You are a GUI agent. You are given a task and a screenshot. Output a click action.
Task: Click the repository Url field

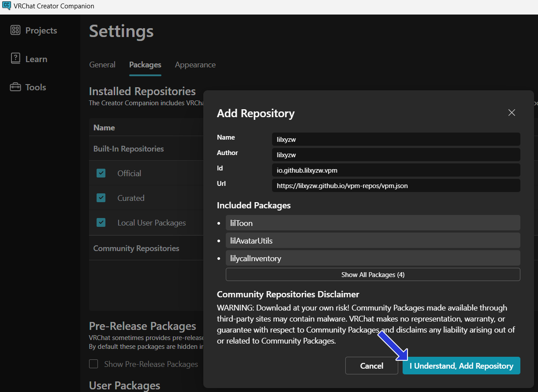click(x=396, y=185)
